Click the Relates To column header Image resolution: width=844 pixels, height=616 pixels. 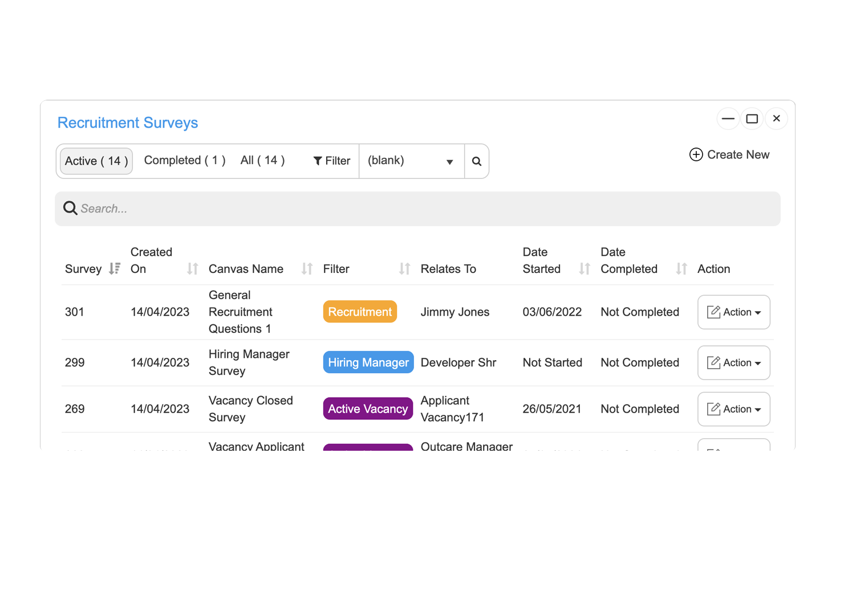tap(448, 269)
